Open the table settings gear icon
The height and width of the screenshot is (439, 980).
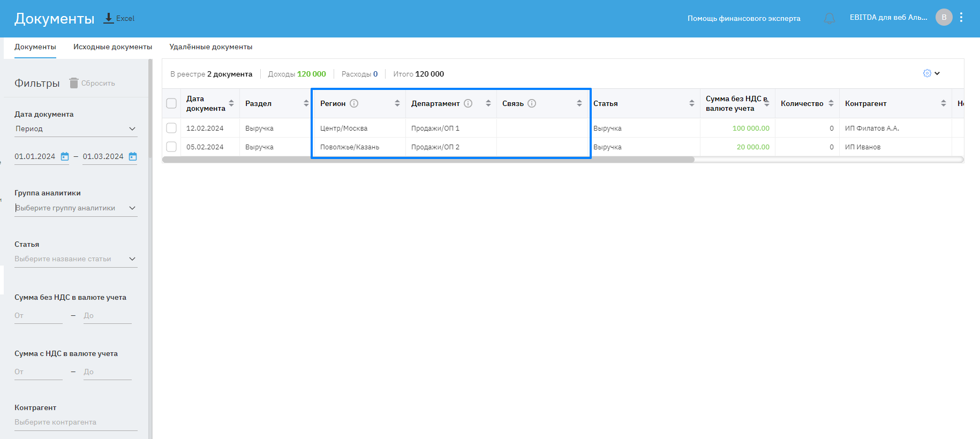pyautogui.click(x=927, y=73)
